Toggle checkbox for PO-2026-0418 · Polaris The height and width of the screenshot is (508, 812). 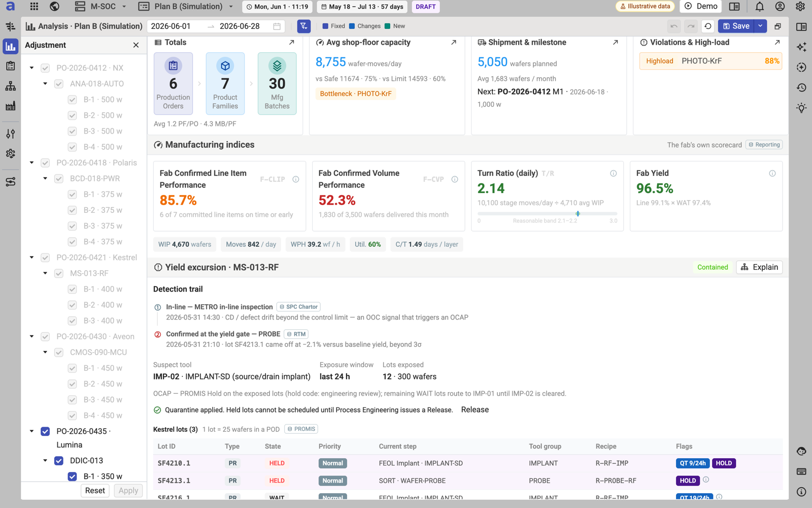tap(45, 163)
